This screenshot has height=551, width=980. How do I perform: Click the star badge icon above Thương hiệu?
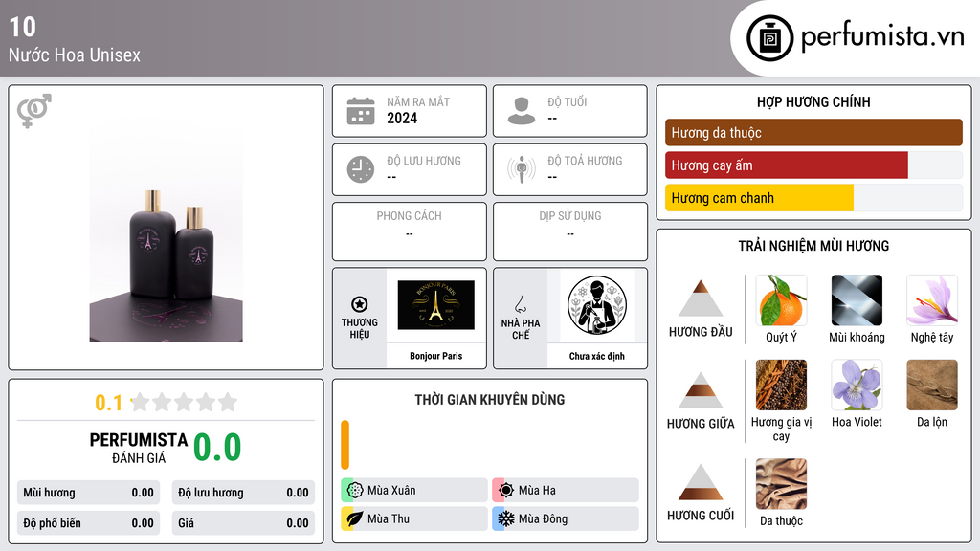(360, 304)
